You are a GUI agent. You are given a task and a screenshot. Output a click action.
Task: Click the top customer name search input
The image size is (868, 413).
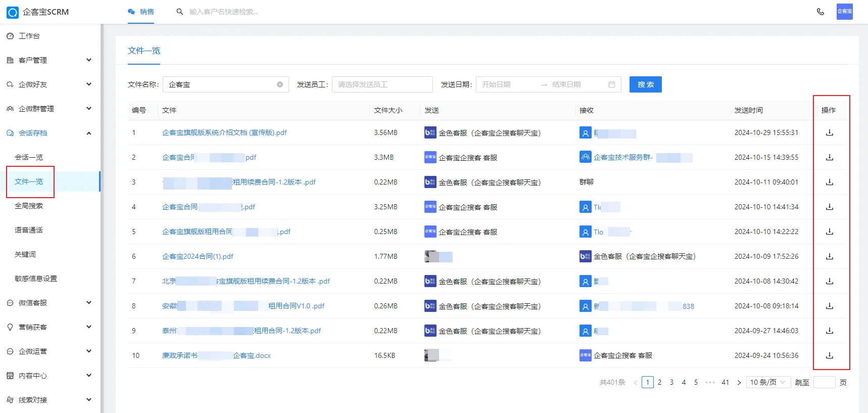click(x=223, y=12)
